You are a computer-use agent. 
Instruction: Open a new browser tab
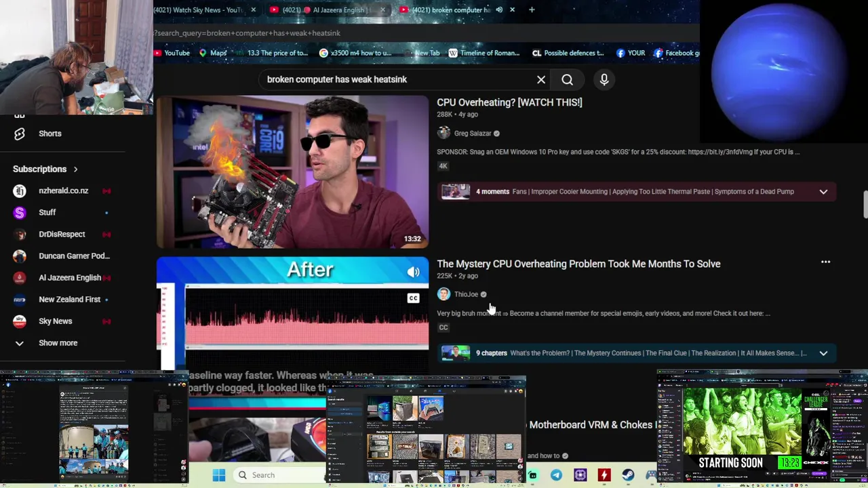(x=532, y=9)
